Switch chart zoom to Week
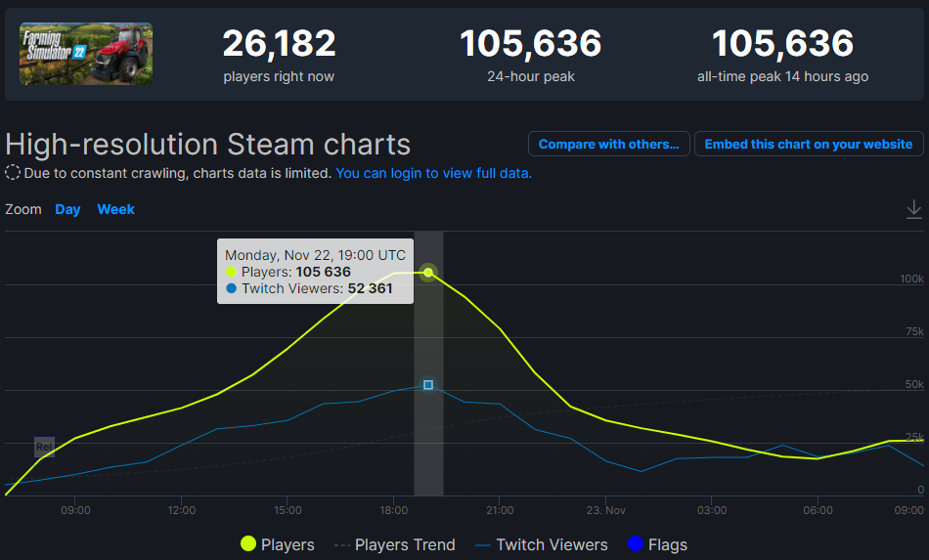 tap(115, 209)
